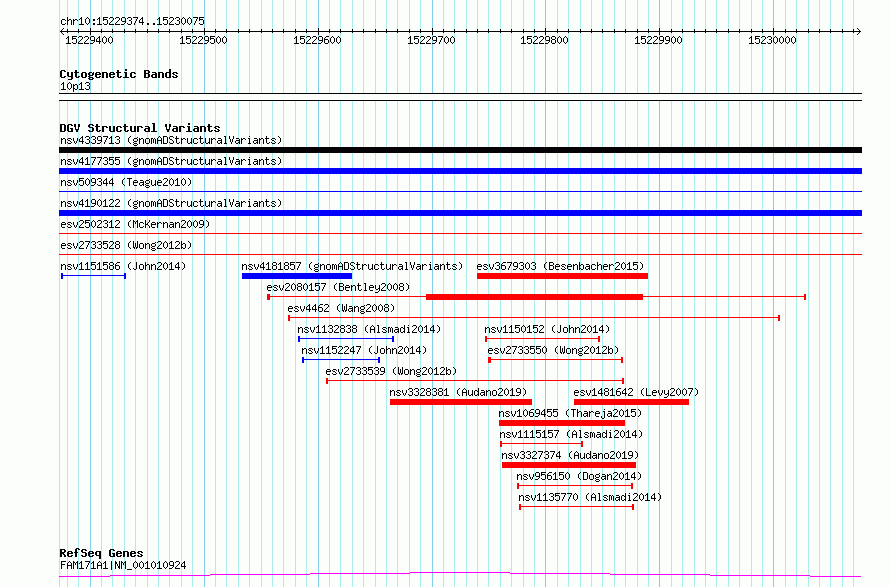Image resolution: width=890 pixels, height=587 pixels.
Task: Open esv4462 (Wang2008) variant label
Action: 341,308
